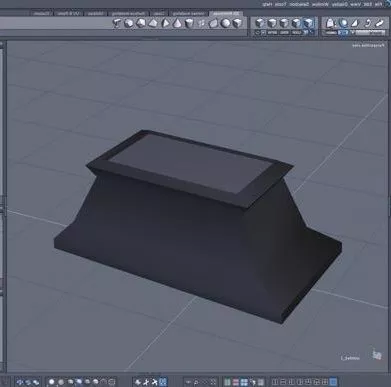Select the Cone primitive icon

coord(177,23)
